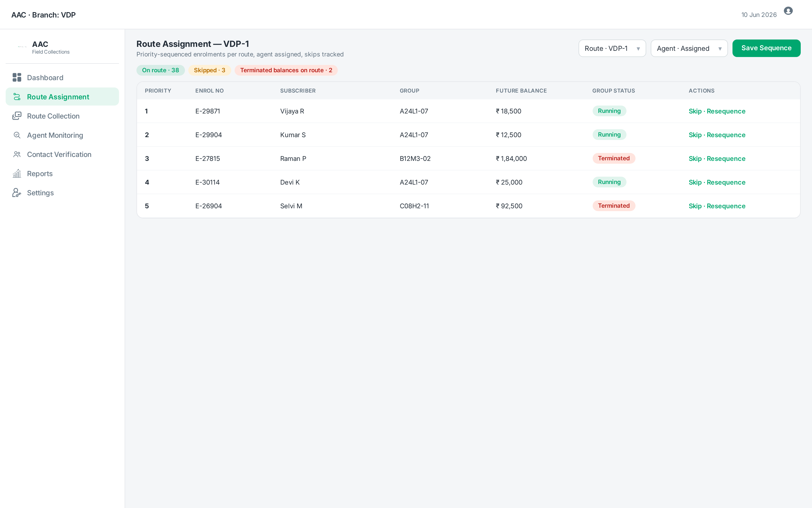Click future balance ₹ 12,500
The width and height of the screenshot is (812, 508).
(x=508, y=135)
